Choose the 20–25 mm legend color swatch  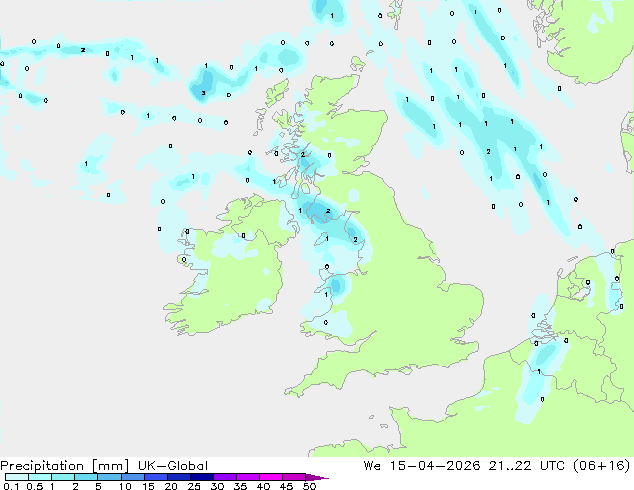click(179, 477)
